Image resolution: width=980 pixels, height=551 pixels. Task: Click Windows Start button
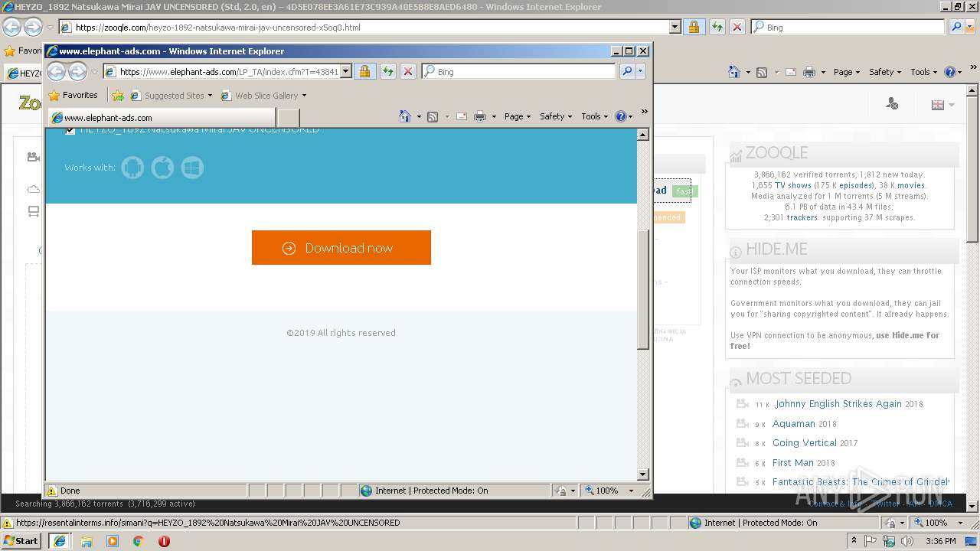pos(21,541)
